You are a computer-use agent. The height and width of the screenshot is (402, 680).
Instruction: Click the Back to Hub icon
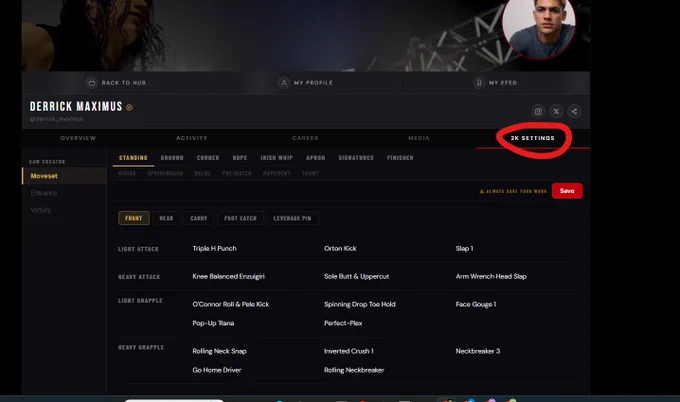tap(92, 82)
